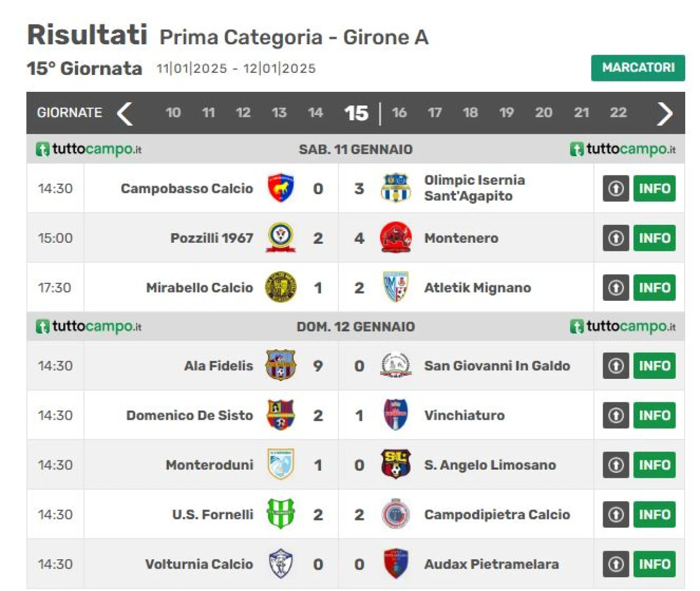Open the MARCATORI scorers button
700x591 pixels.
pos(638,68)
